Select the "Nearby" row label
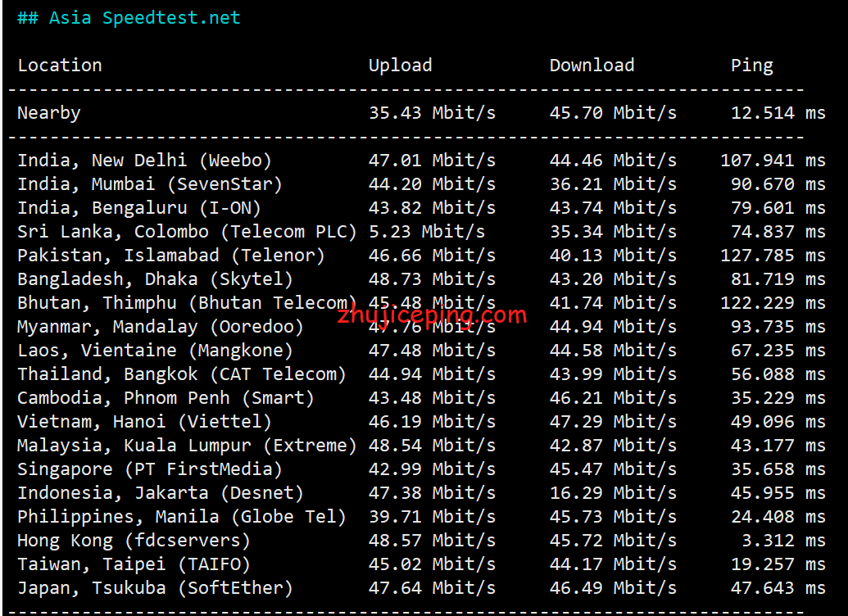The image size is (848, 616). (48, 113)
